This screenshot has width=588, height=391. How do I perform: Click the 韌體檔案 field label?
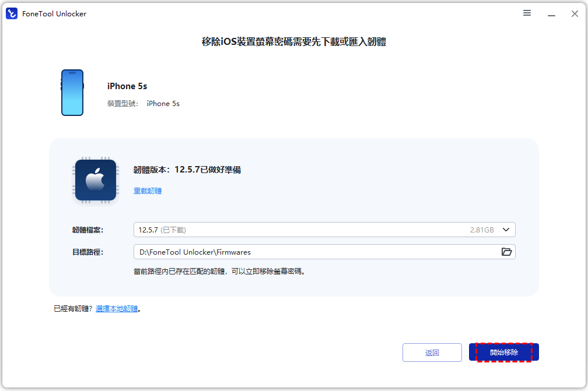click(x=87, y=230)
